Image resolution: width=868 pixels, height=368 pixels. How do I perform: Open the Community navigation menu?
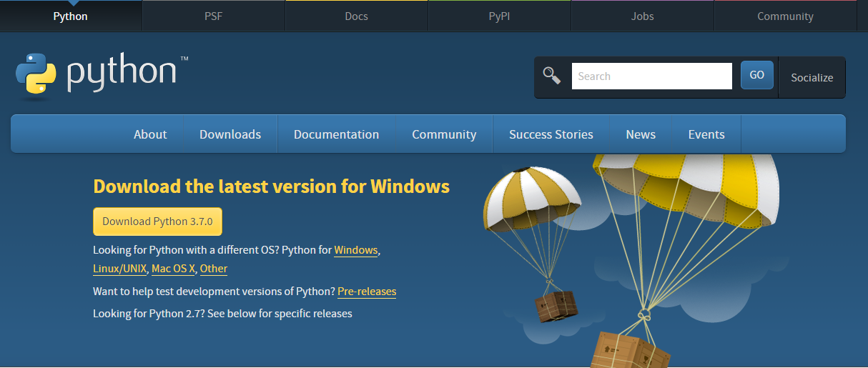coord(444,134)
